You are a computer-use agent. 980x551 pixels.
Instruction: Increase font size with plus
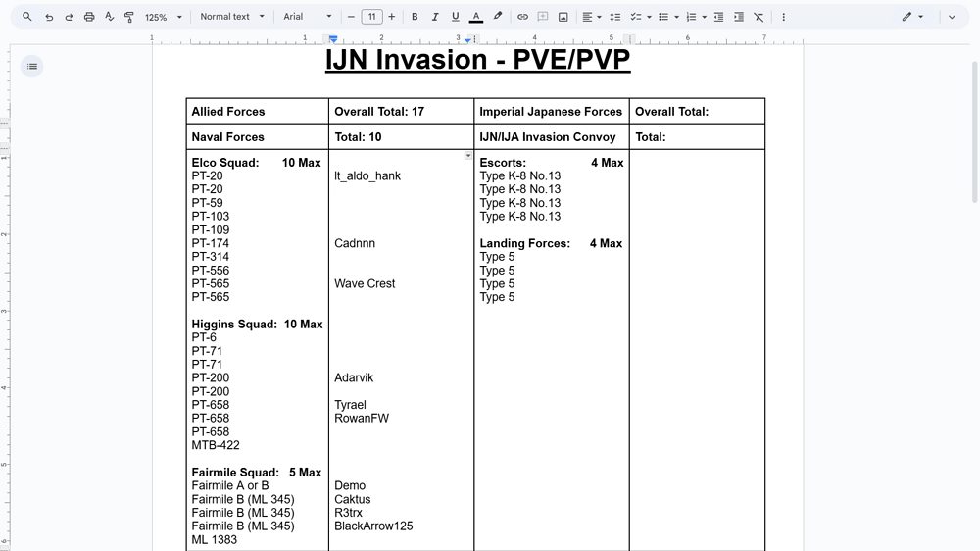(x=392, y=17)
